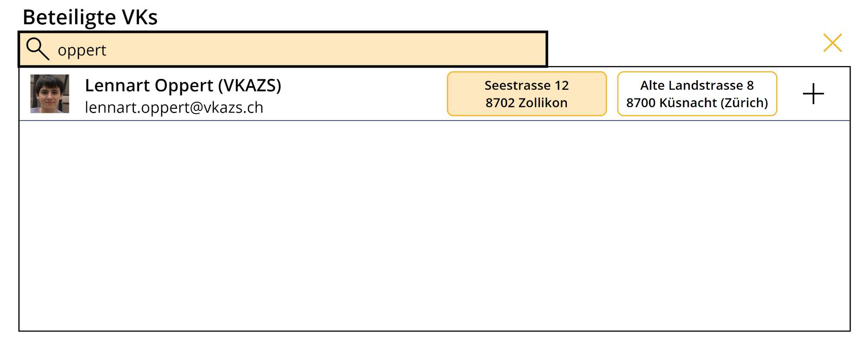The width and height of the screenshot is (868, 339).
Task: Click the yellow highlighted Zollikon address button
Action: point(526,94)
